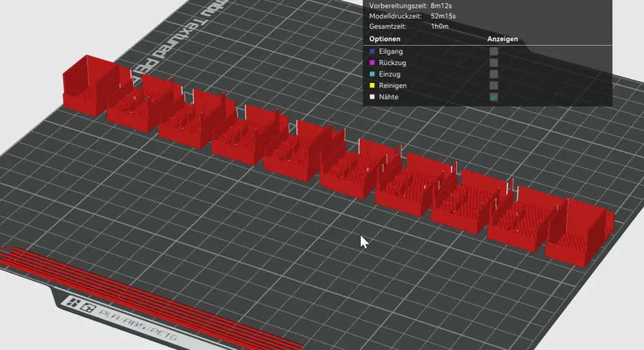Image resolution: width=644 pixels, height=350 pixels.
Task: Click the blue Eilgang color swatch
Action: click(x=372, y=51)
